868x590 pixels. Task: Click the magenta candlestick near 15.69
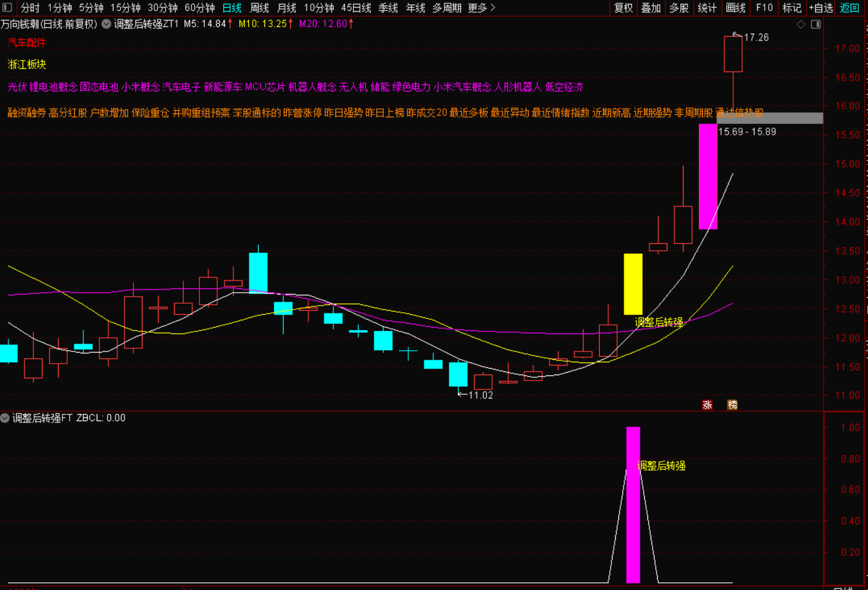click(707, 176)
